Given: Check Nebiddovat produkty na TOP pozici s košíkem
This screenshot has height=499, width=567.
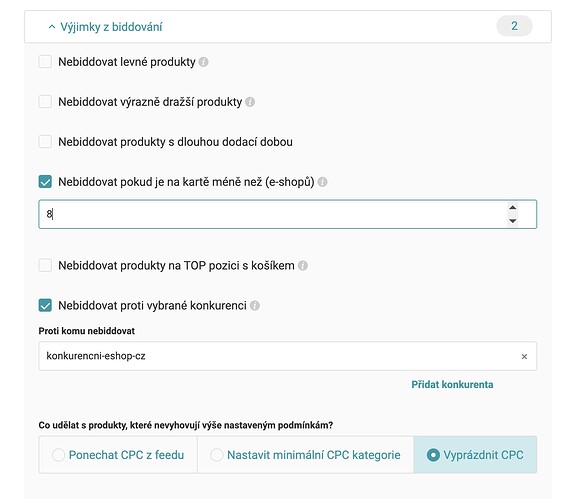Looking at the screenshot, I should click(45, 265).
